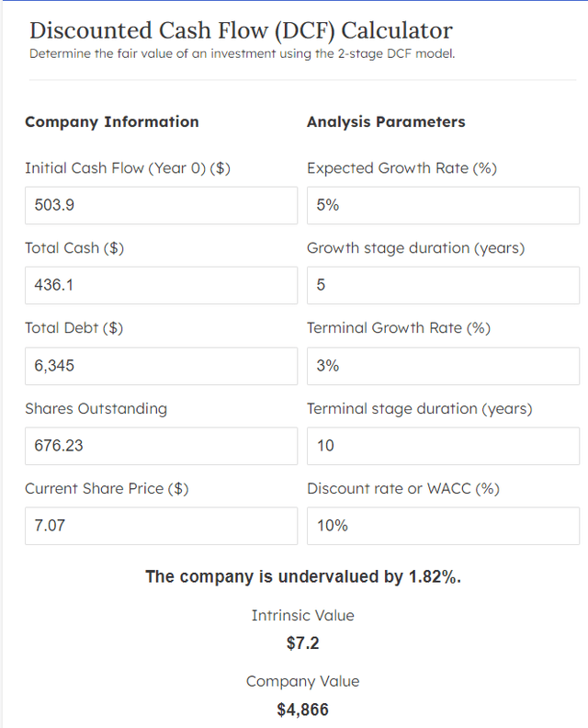Click the Initial Cash Flow input field

click(161, 205)
